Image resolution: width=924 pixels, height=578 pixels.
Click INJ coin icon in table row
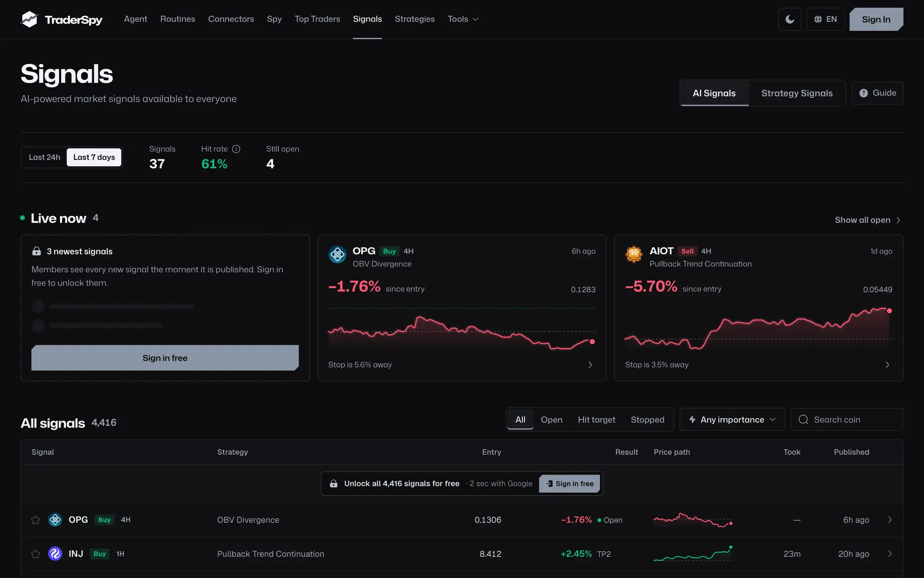(55, 554)
